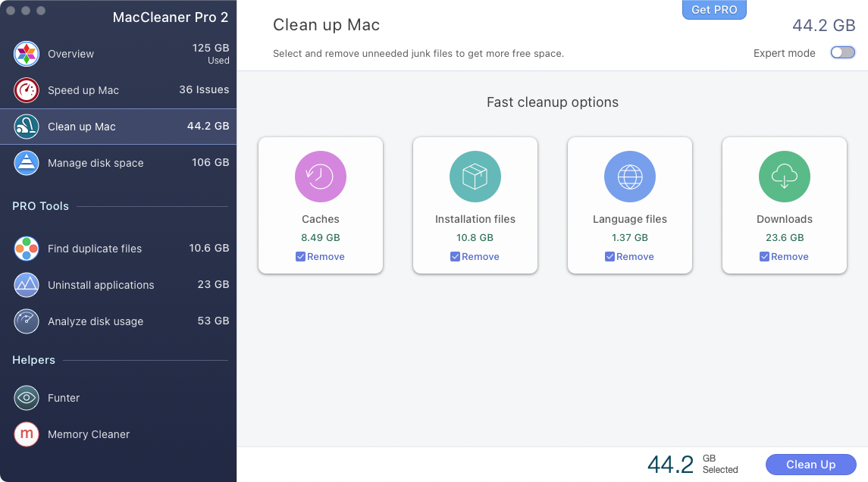868x482 pixels.
Task: Select the purple Caches clock icon
Action: tap(320, 177)
